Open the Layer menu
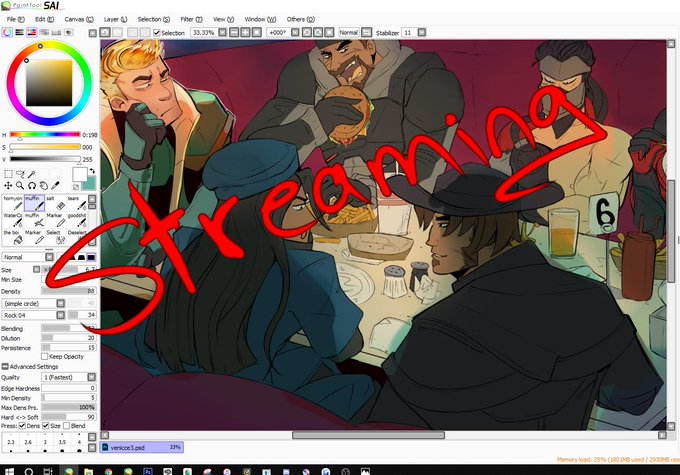 coord(115,20)
